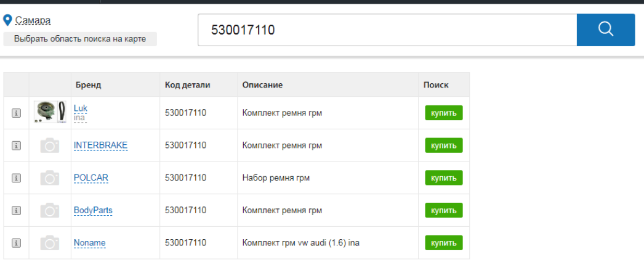This screenshot has height=265, width=644.
Task: Click 'Комплект ремня грм' description in INTERBRAKE row
Action: [282, 145]
